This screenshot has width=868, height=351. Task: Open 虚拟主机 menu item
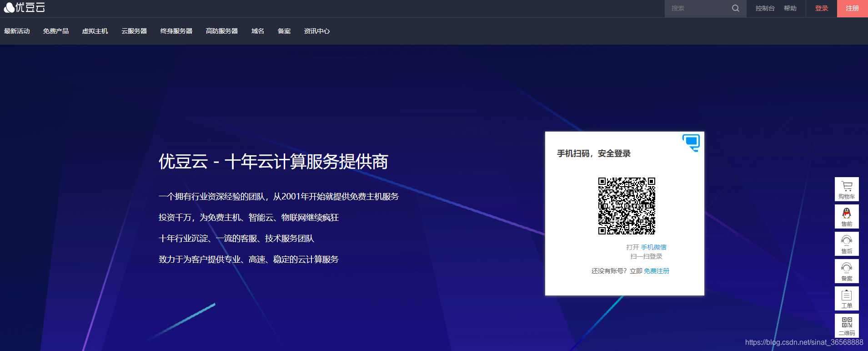pos(95,31)
